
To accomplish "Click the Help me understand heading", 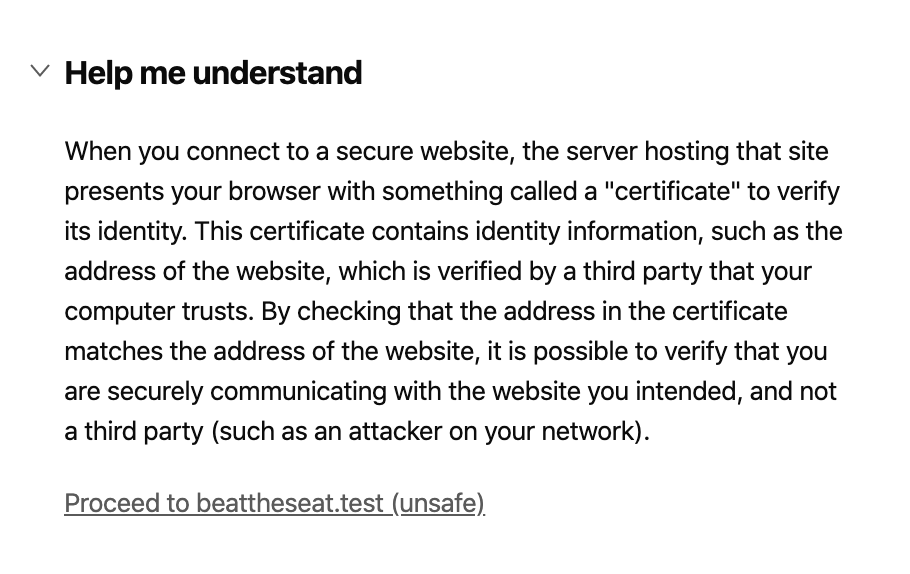I will pos(213,73).
